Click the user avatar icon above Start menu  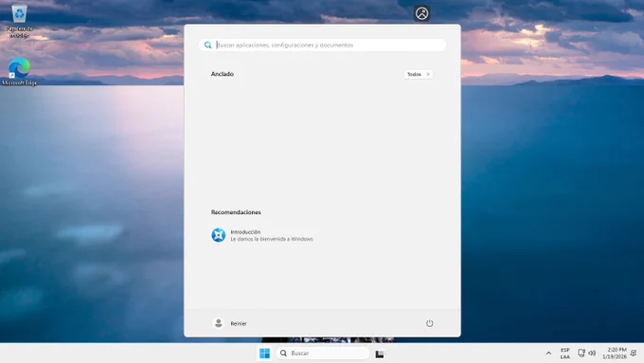coord(421,13)
